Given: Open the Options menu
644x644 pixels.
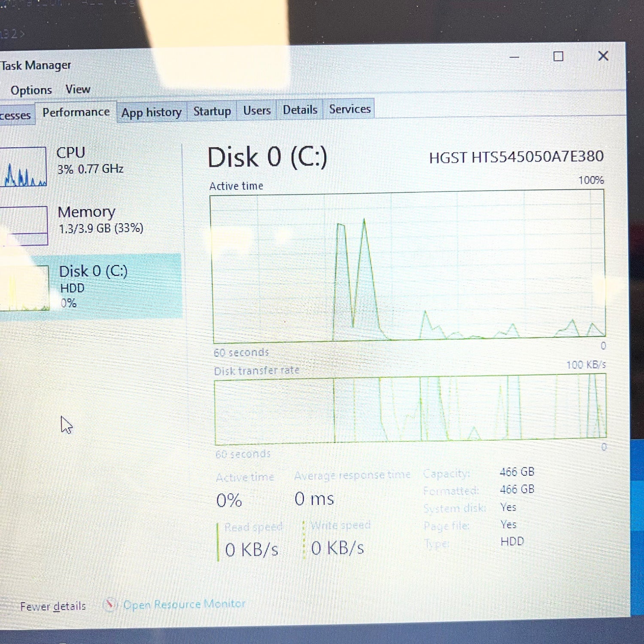Looking at the screenshot, I should pyautogui.click(x=32, y=89).
